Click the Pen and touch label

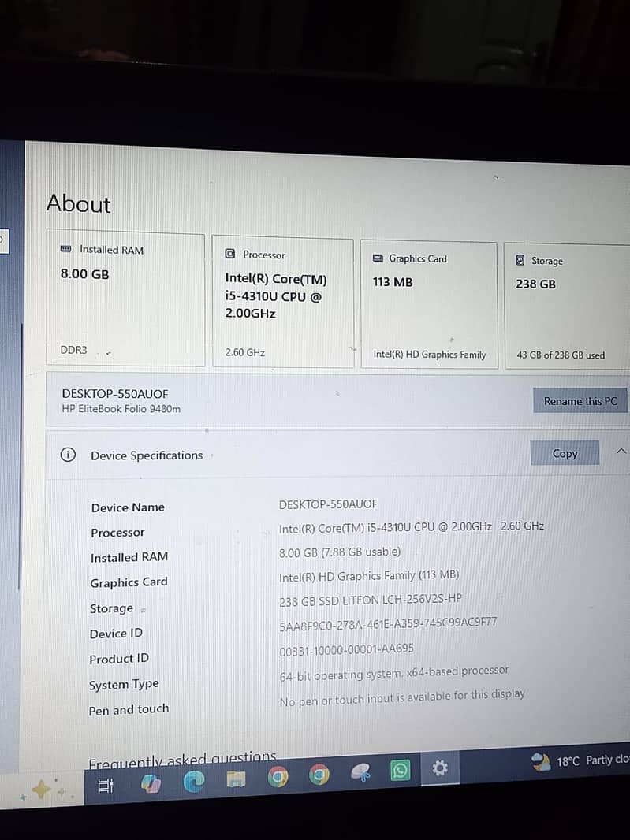click(129, 710)
